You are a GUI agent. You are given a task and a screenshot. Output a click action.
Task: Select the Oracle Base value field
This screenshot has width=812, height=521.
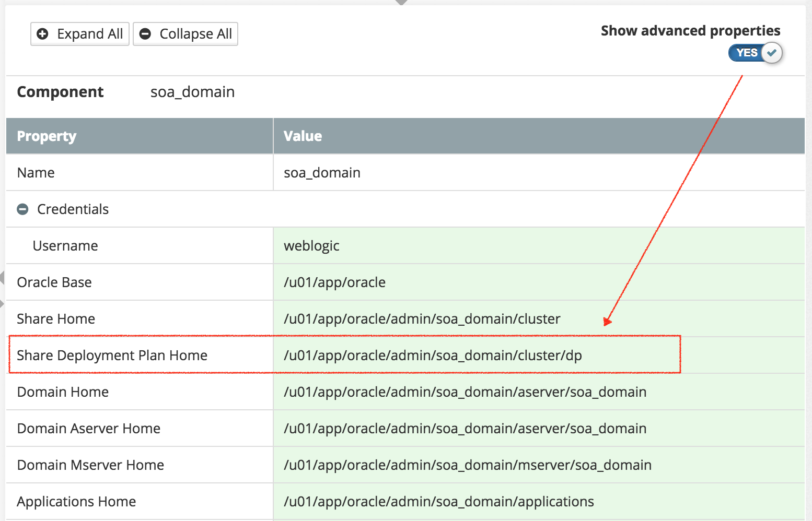[x=539, y=282]
